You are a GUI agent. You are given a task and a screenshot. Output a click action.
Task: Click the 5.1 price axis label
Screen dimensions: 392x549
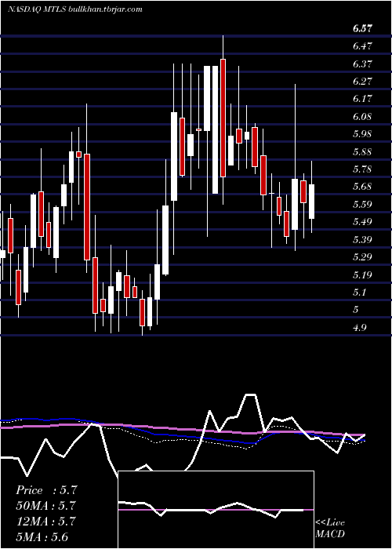(360, 293)
